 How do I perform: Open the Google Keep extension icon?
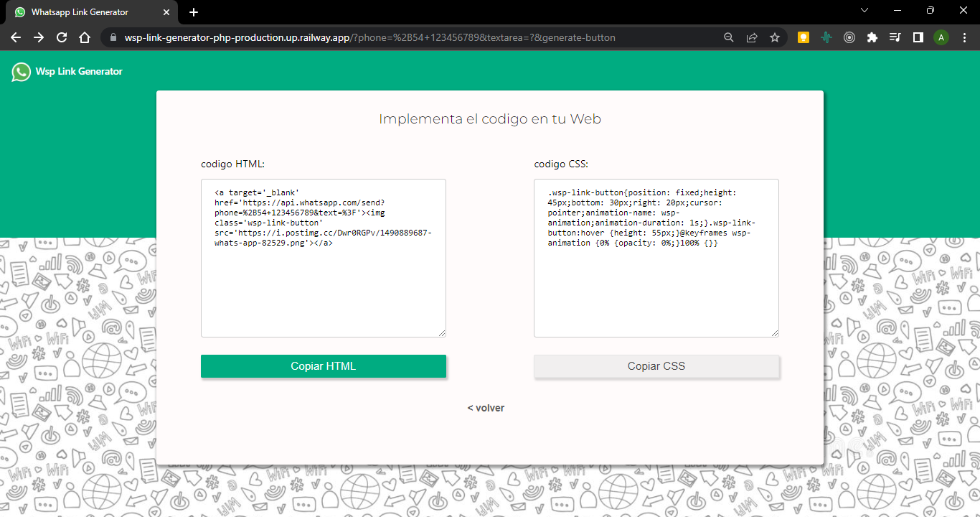click(x=804, y=37)
